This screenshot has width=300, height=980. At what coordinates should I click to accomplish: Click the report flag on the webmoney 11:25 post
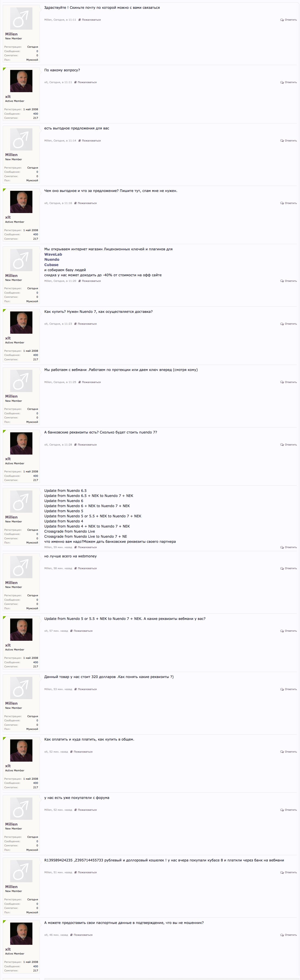[x=79, y=382]
